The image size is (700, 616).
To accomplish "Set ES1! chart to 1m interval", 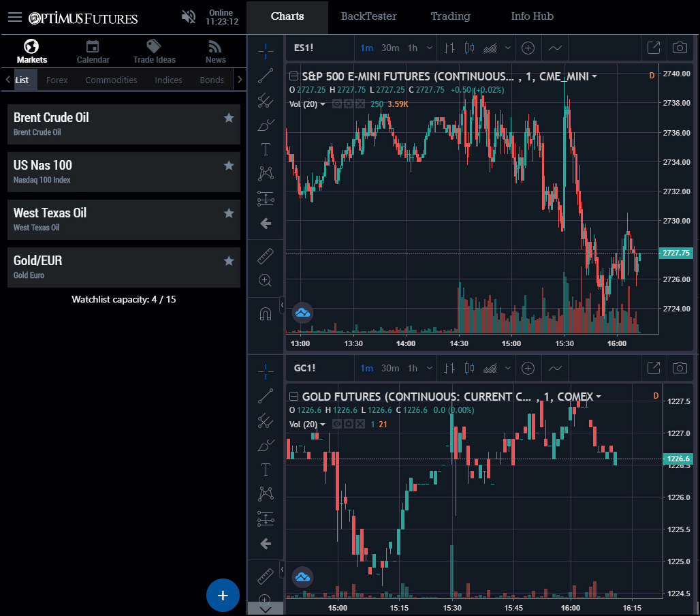I will tap(367, 48).
